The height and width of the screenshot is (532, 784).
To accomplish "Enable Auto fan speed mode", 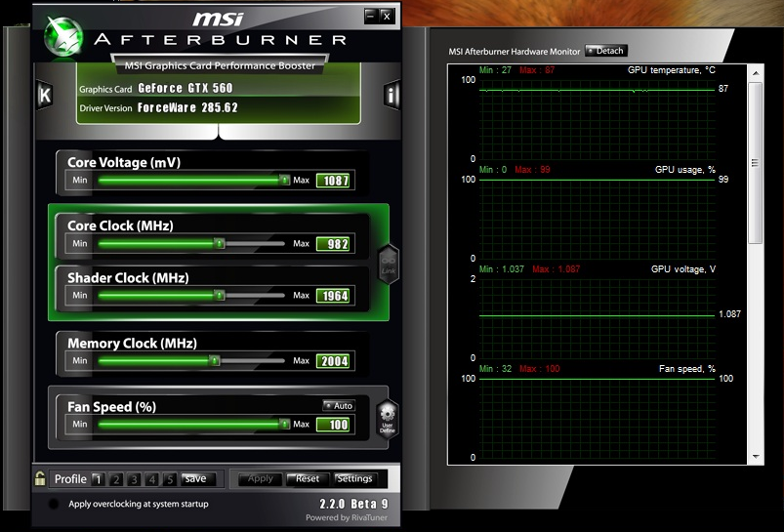I will pos(339,405).
